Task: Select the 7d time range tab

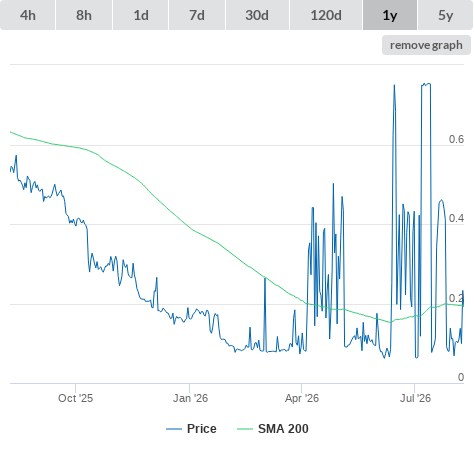Action: point(197,15)
